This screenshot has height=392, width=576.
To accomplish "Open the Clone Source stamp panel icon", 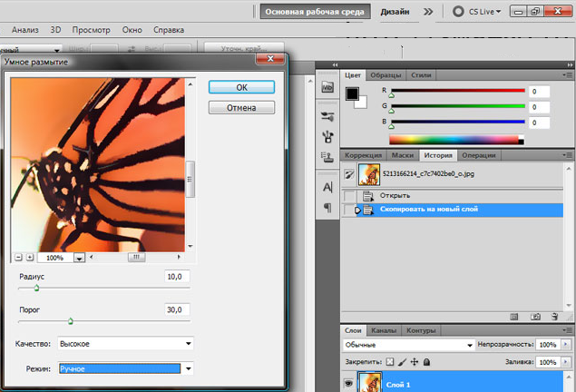I will [x=327, y=157].
